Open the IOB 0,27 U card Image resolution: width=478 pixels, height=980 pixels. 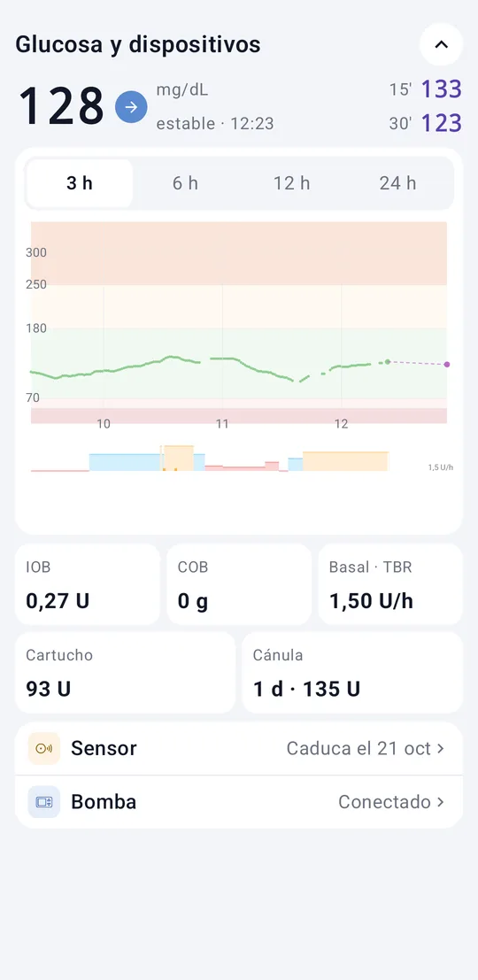coord(88,584)
